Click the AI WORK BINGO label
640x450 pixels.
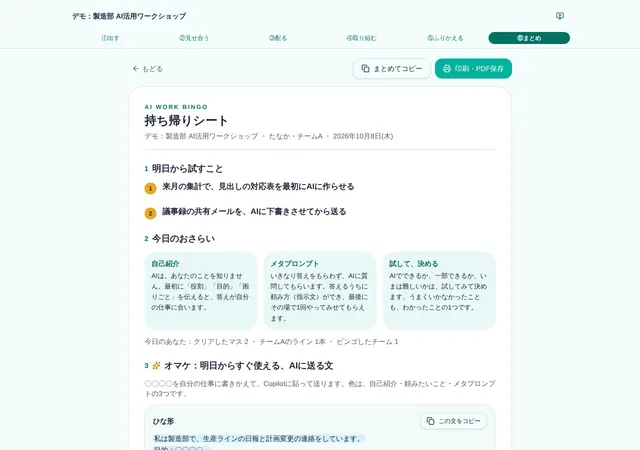pos(176,107)
